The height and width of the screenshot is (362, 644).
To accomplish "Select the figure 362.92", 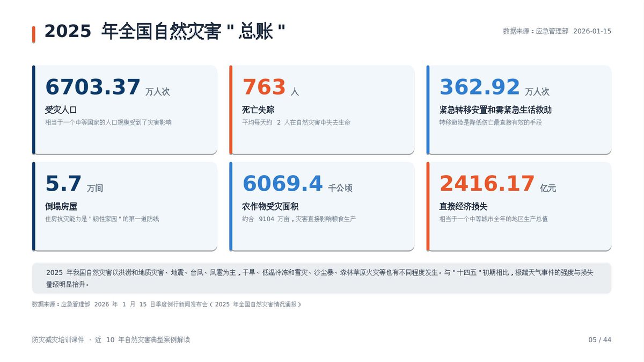I will coord(480,87).
